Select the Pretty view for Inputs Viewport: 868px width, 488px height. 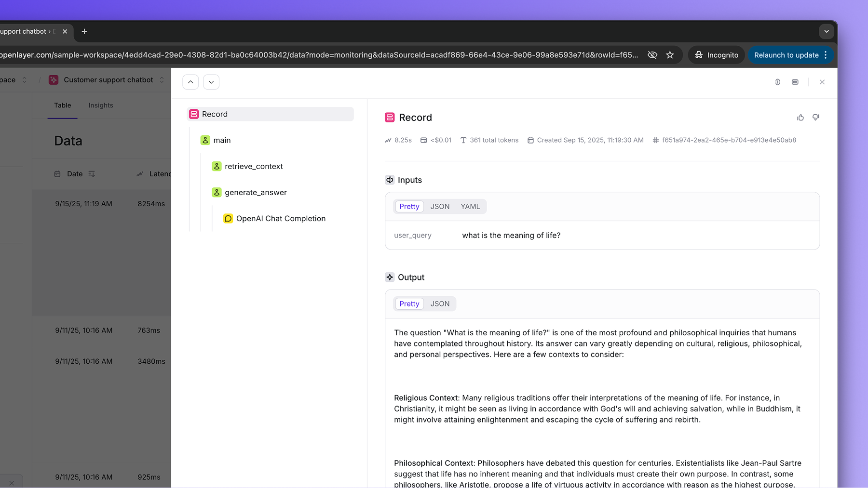(x=409, y=207)
